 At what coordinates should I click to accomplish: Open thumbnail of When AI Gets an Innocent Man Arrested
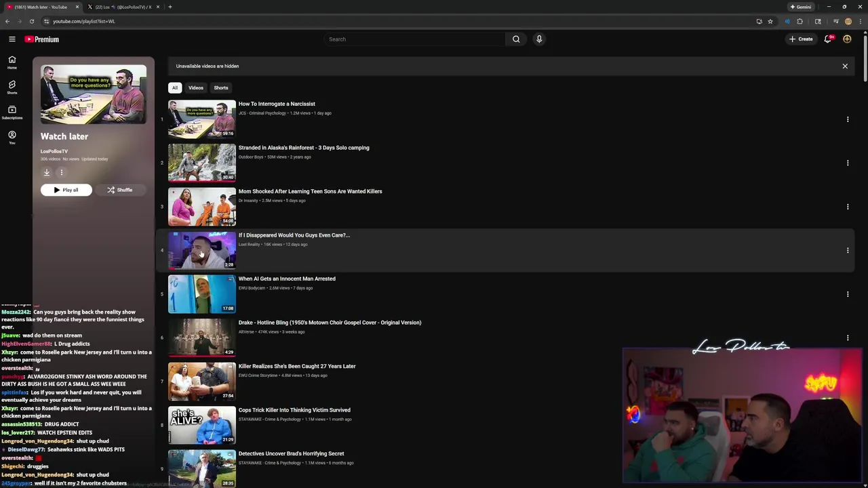tap(202, 294)
